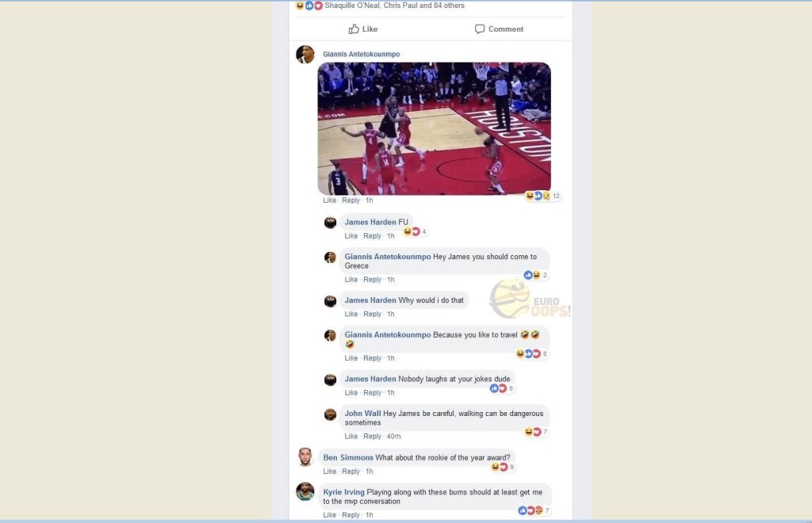Click the thumbs-up Like icon under the post
This screenshot has width=812, height=523.
pyautogui.click(x=354, y=29)
